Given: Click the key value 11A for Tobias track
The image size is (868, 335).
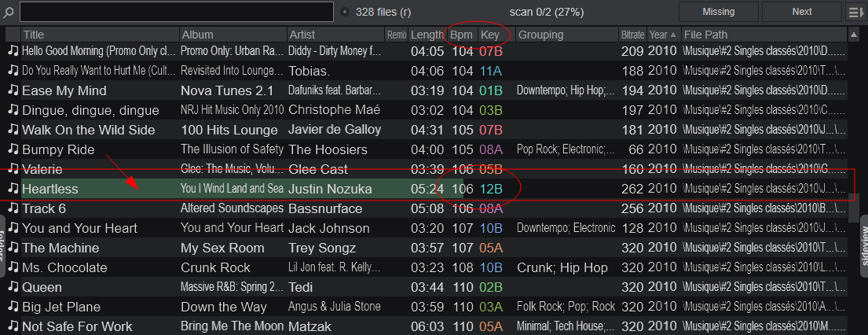Looking at the screenshot, I should (491, 71).
